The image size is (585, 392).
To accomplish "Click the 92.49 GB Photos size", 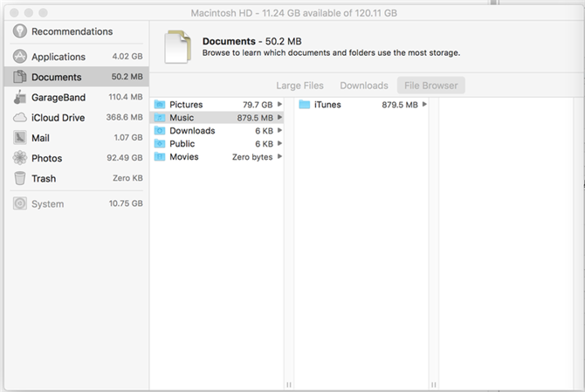I will coord(125,158).
